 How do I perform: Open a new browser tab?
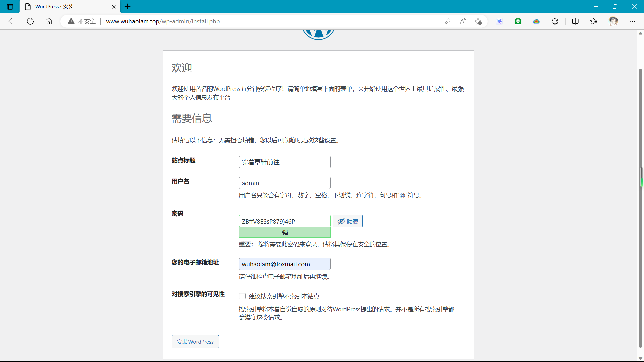coord(128,7)
